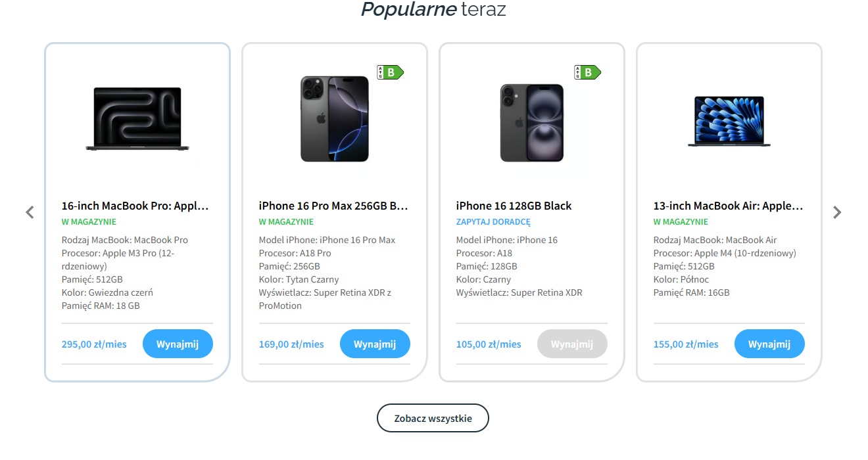Click the iPhone 16 Black product image
This screenshot has height=460, width=868.
click(x=532, y=123)
